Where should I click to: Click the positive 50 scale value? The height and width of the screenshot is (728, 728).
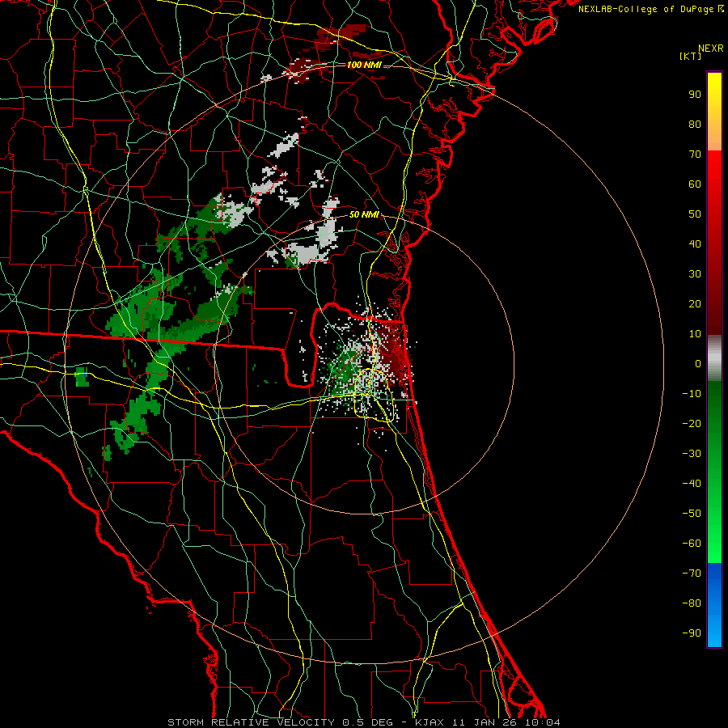pos(695,214)
